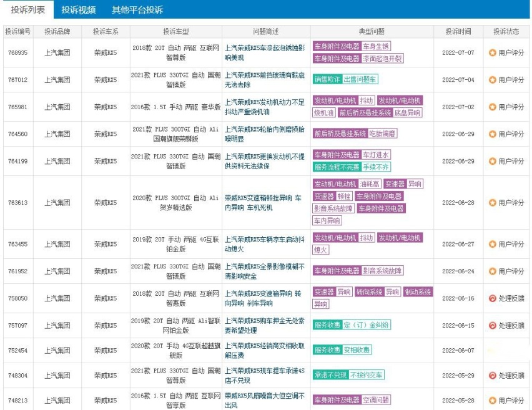Open complaint about 凉车启动抖动熄火

coord(265,244)
